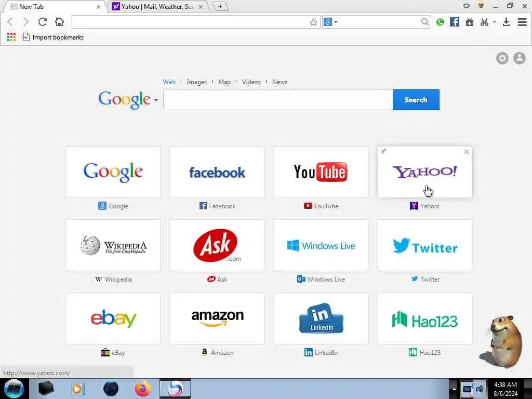
Task: Select the Images search category
Action: [x=196, y=82]
